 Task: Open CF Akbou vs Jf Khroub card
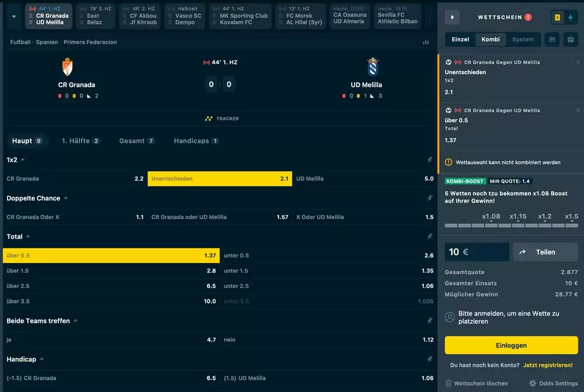(140, 16)
